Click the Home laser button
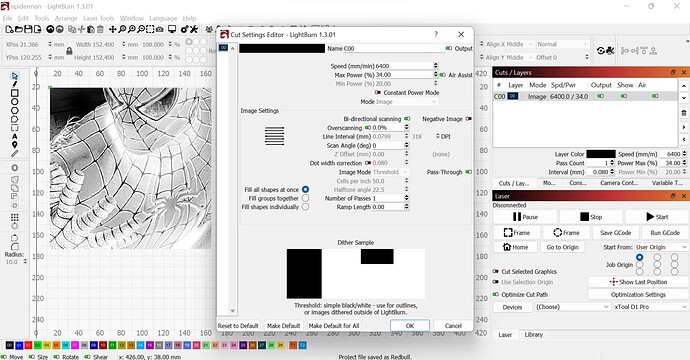Viewport: 690px width, 360px height. pos(515,247)
